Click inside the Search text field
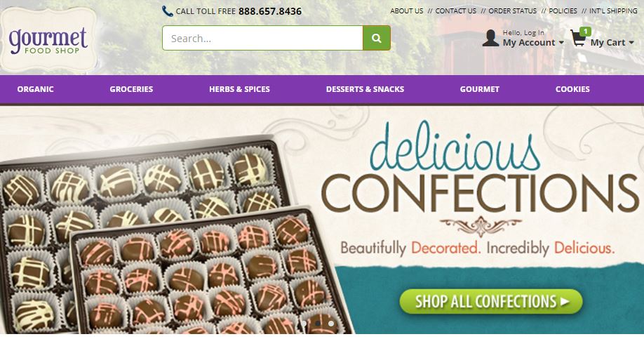The height and width of the screenshot is (339, 644). (262, 38)
